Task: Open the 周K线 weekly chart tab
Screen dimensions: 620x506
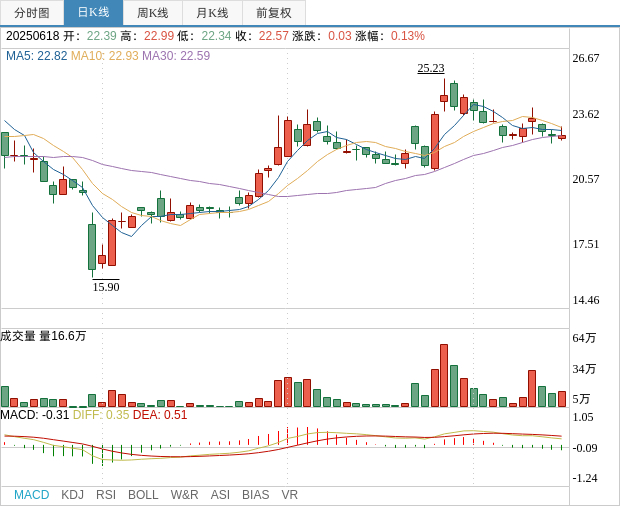Action: pos(153,13)
